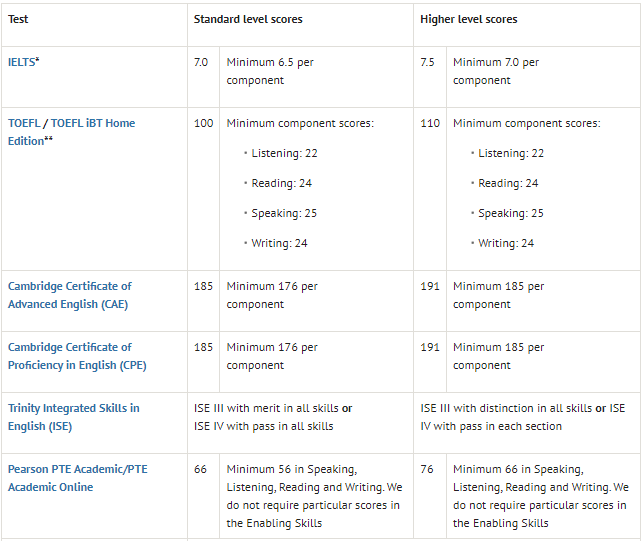Open Trinity Integrated Skills in English (ISE) link
The image size is (641, 541).
pyautogui.click(x=74, y=417)
